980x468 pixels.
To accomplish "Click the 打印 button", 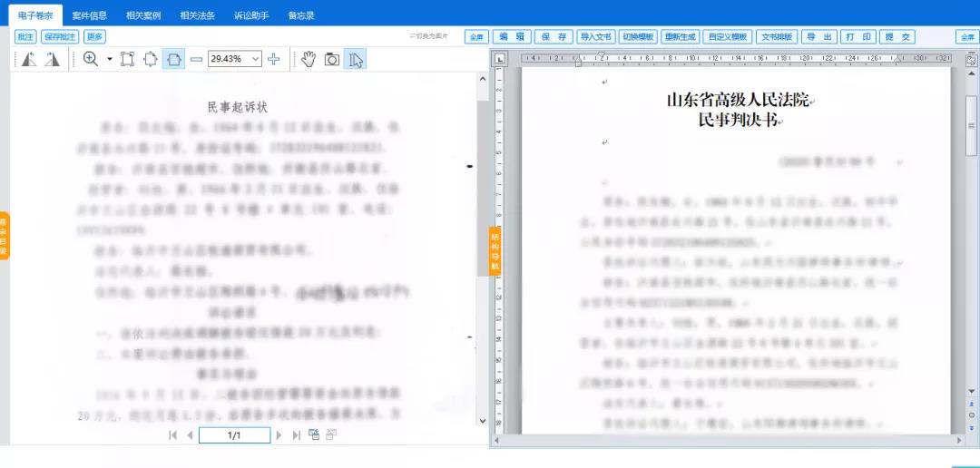I will [x=858, y=37].
